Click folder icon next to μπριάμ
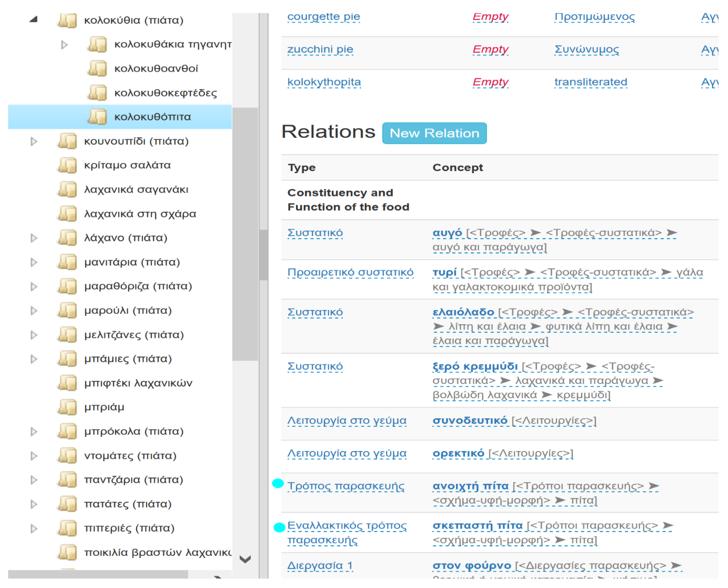 (67, 407)
